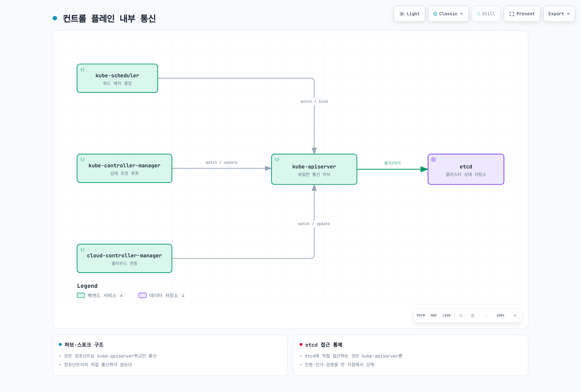Click the purple 데이터 저장소 legend swatch
This screenshot has width=581, height=392.
point(142,295)
